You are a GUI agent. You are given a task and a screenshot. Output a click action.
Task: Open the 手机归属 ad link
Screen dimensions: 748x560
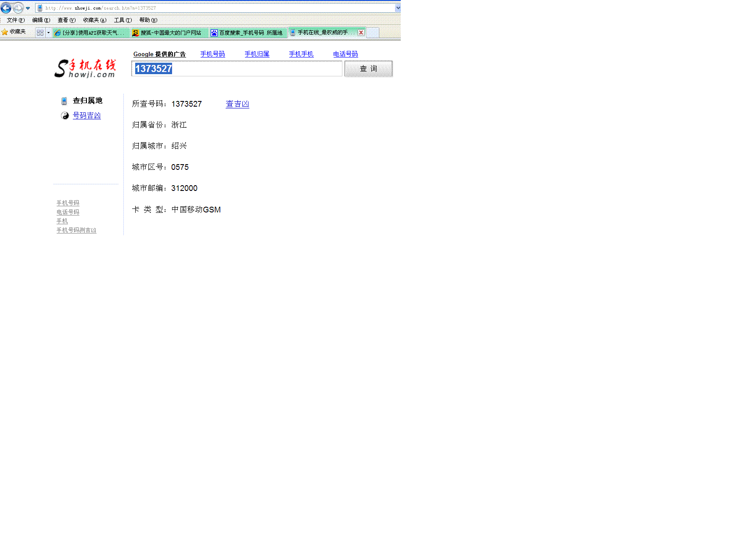tap(257, 54)
